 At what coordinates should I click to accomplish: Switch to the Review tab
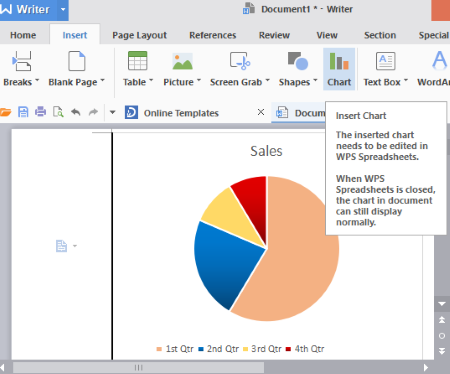[274, 35]
